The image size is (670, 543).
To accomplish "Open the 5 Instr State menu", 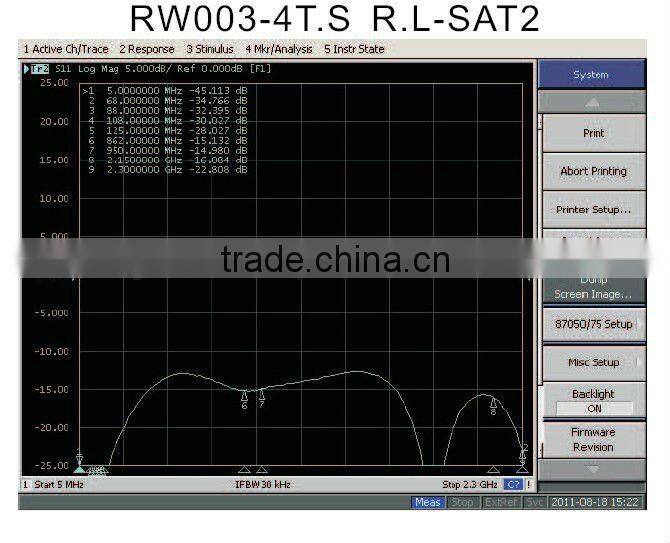I will pyautogui.click(x=354, y=49).
